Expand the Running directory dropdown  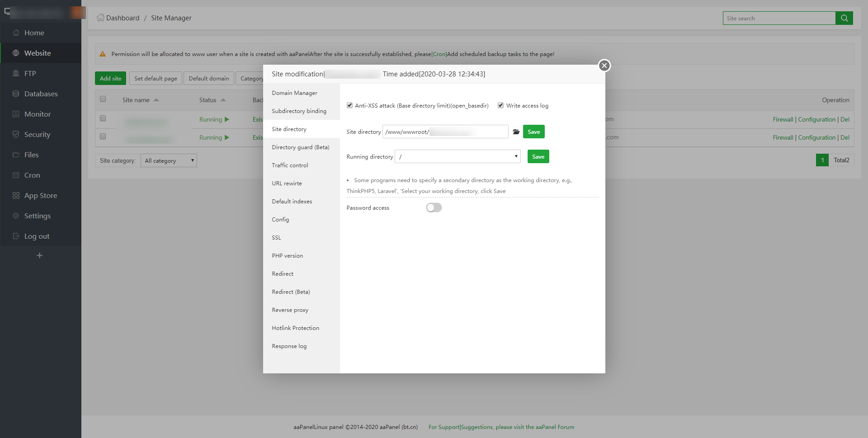coord(458,157)
